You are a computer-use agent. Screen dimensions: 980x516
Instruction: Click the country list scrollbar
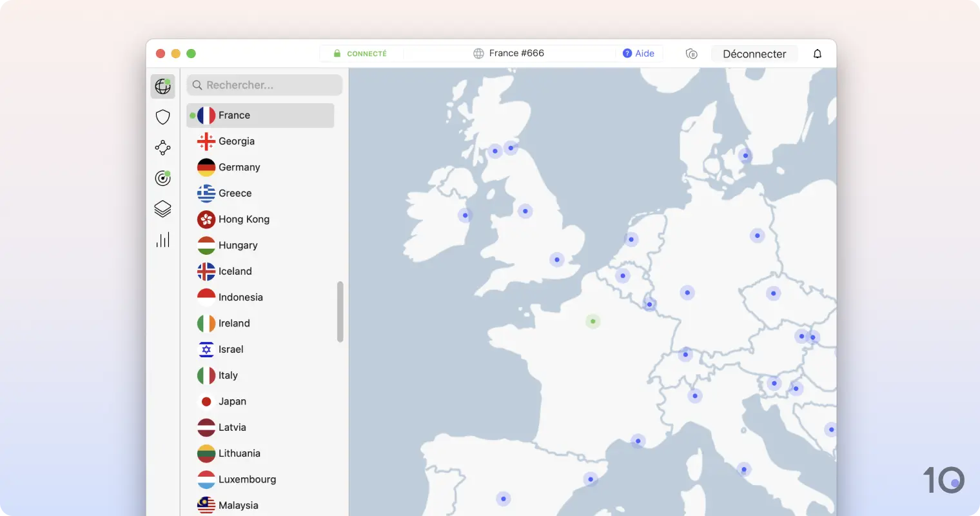click(x=341, y=310)
